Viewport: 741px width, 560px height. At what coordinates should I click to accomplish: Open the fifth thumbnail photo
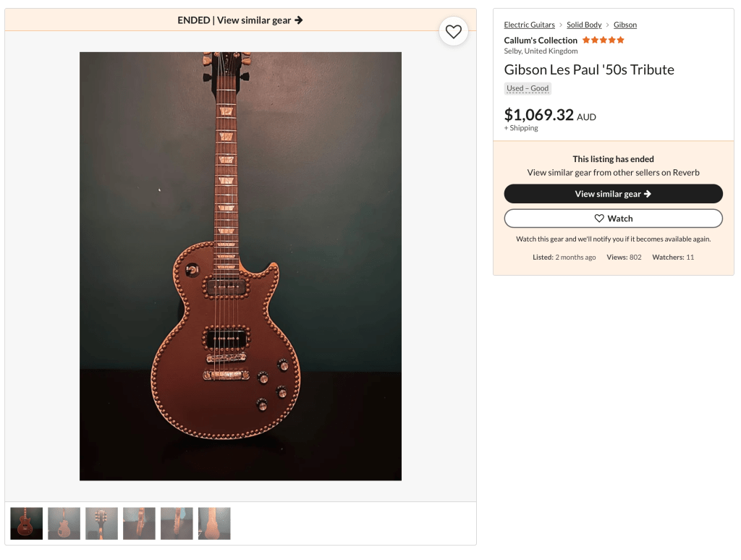(x=177, y=523)
